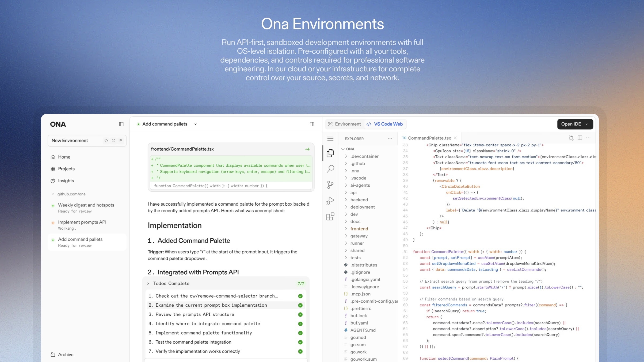Split the editor with layout icon
This screenshot has height=362, width=644.
tap(580, 138)
